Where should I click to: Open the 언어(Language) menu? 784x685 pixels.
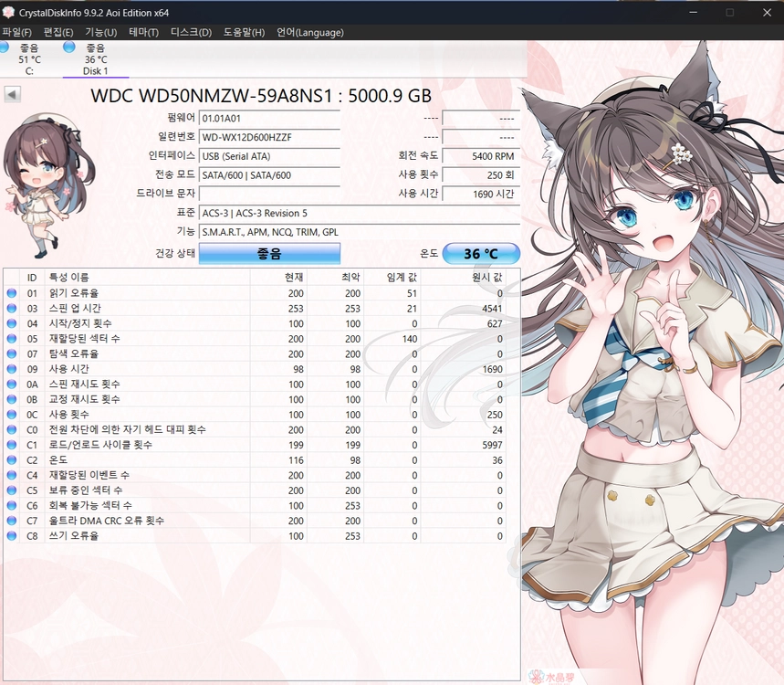[310, 33]
